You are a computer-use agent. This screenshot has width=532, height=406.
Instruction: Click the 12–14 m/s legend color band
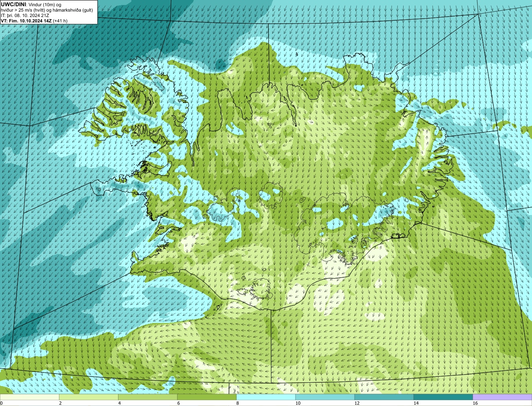pyautogui.click(x=384, y=397)
